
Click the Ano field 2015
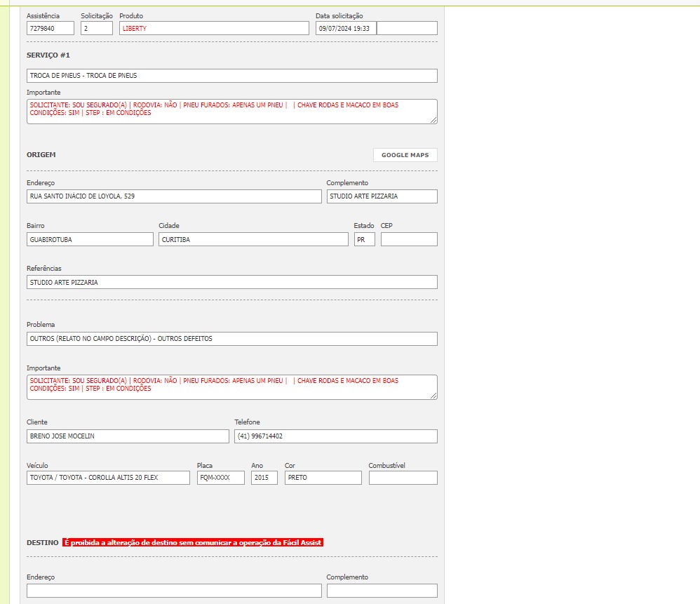(x=264, y=478)
